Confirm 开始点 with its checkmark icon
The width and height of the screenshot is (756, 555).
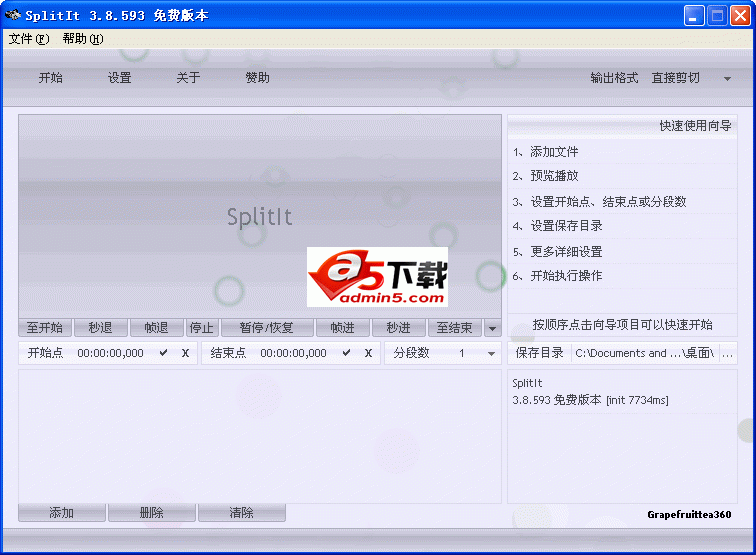click(x=163, y=353)
